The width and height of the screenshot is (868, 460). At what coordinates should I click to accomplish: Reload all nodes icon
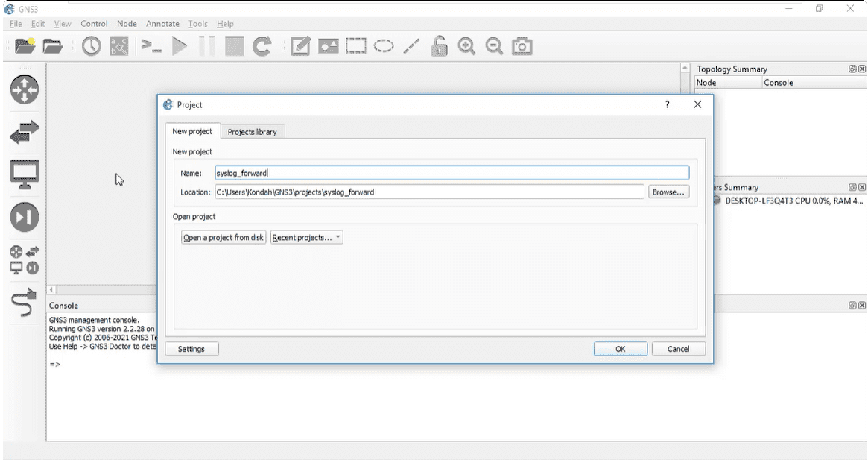tap(262, 46)
